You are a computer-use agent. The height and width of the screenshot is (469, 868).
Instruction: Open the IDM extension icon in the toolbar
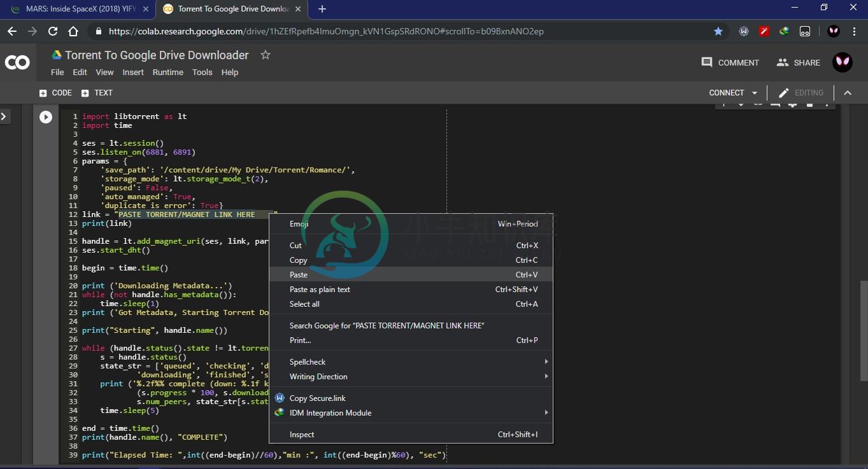pos(785,31)
